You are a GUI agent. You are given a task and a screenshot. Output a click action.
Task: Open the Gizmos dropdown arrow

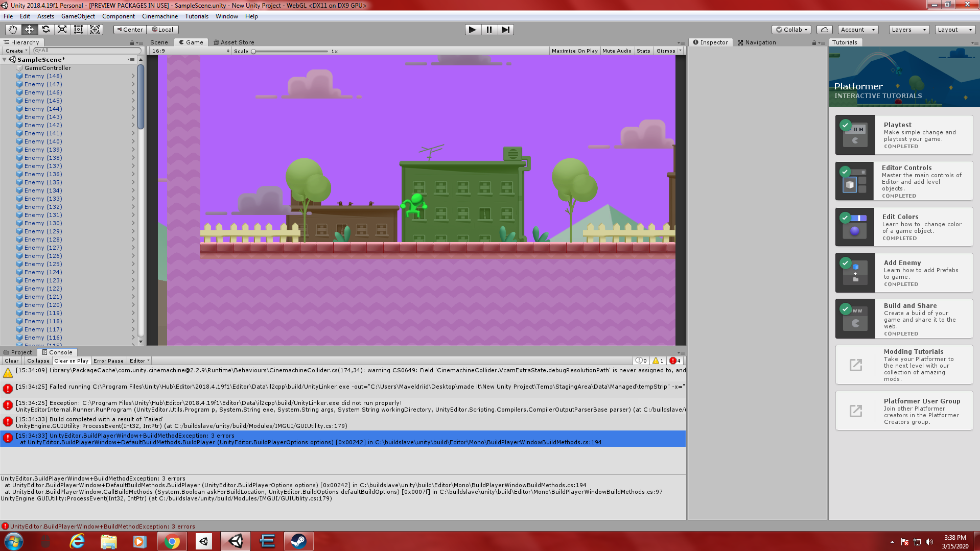[x=680, y=51]
